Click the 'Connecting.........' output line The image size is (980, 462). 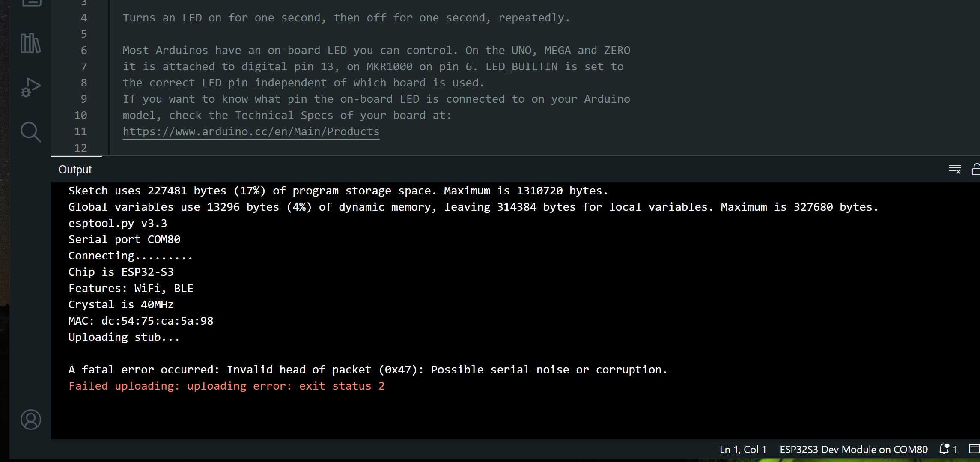131,256
